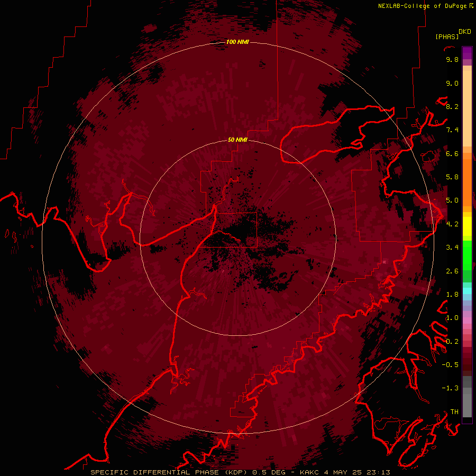The width and height of the screenshot is (476, 476).
Task: Click the TH label on the scale
Action: click(x=454, y=412)
